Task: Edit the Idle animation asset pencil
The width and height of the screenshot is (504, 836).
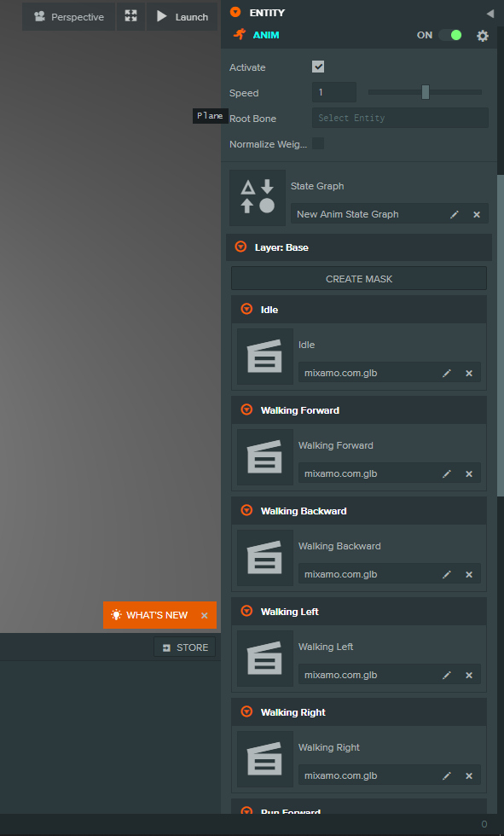Action: pos(447,374)
